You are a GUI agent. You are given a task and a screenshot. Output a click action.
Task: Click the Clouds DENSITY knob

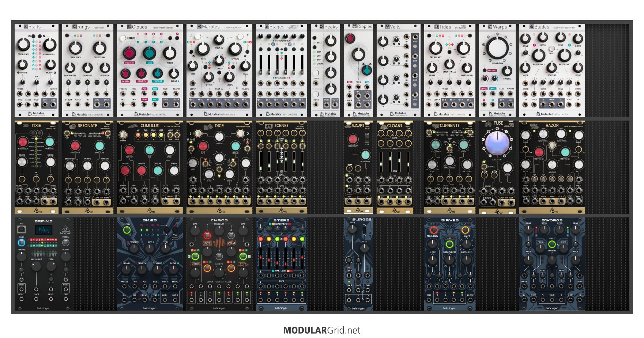coord(142,74)
